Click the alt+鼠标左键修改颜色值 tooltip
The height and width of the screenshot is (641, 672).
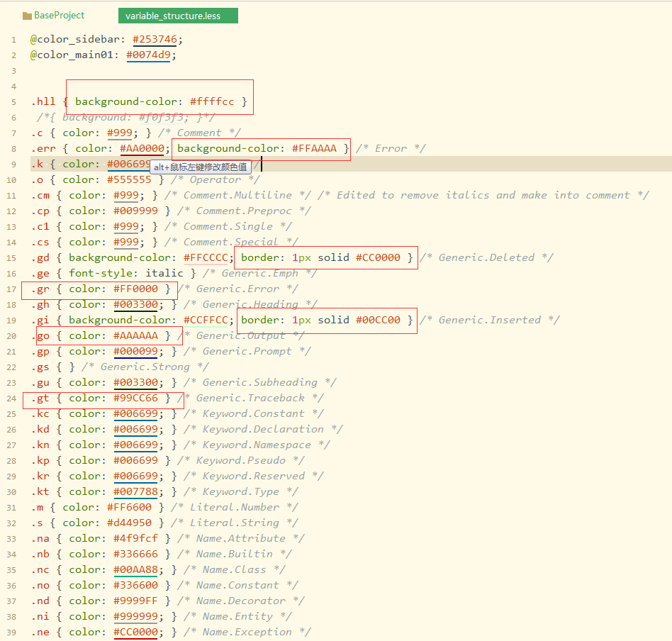[201, 167]
